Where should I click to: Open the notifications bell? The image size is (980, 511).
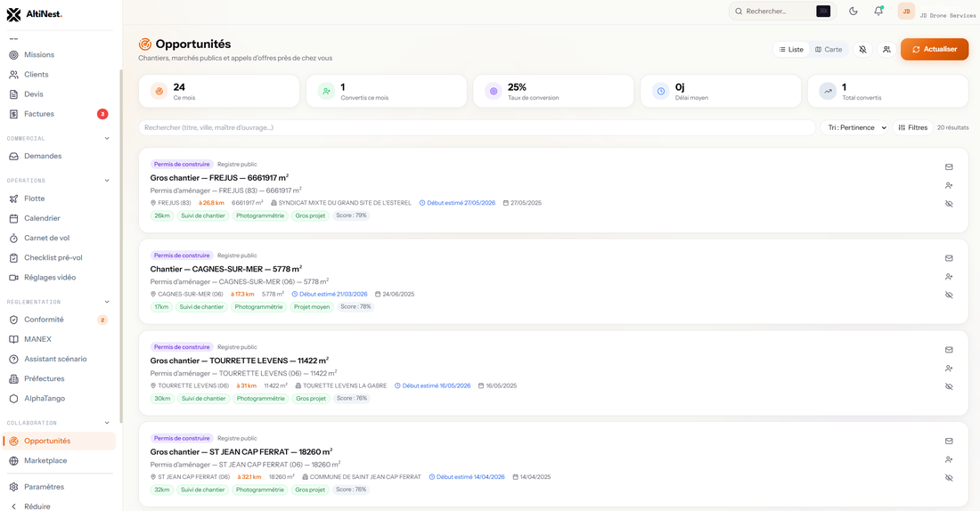tap(878, 12)
